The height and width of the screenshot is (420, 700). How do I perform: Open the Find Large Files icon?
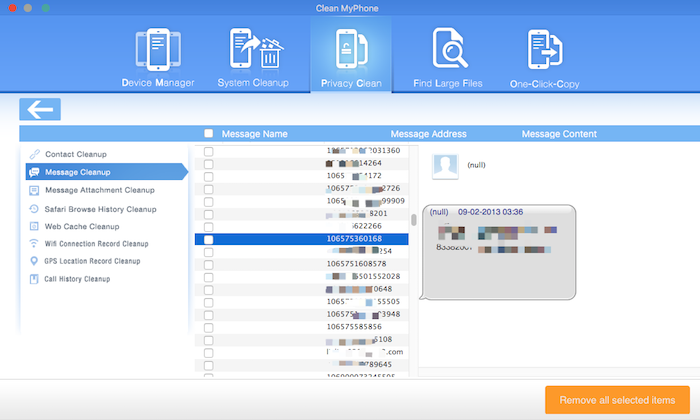pyautogui.click(x=450, y=48)
